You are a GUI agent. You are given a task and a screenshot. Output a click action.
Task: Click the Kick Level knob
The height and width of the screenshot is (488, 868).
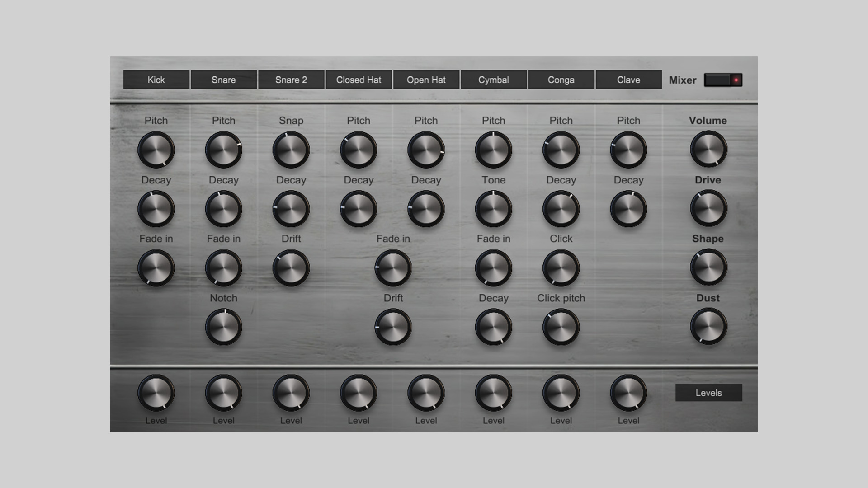click(x=156, y=393)
